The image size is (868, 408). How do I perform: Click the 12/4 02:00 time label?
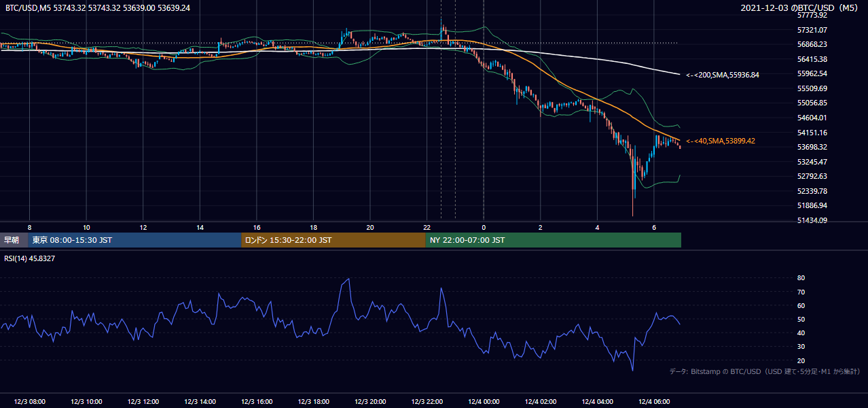(541, 402)
